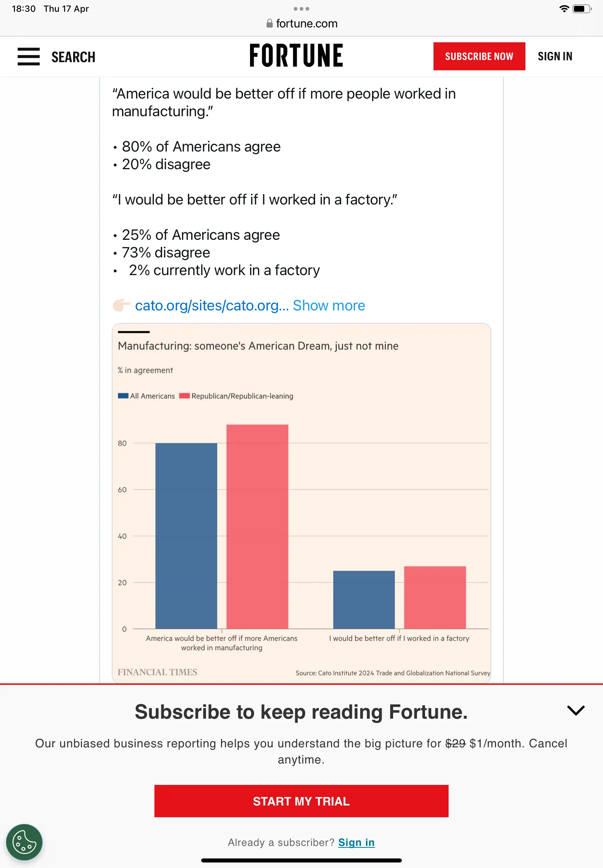The image size is (603, 868).
Task: Click the All Americans blue legend swatch
Action: 123,396
